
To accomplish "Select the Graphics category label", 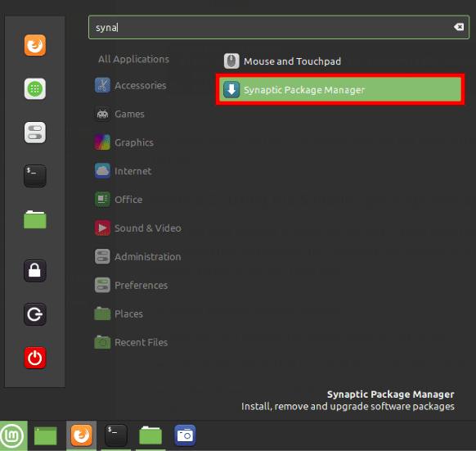I will pyautogui.click(x=134, y=142).
